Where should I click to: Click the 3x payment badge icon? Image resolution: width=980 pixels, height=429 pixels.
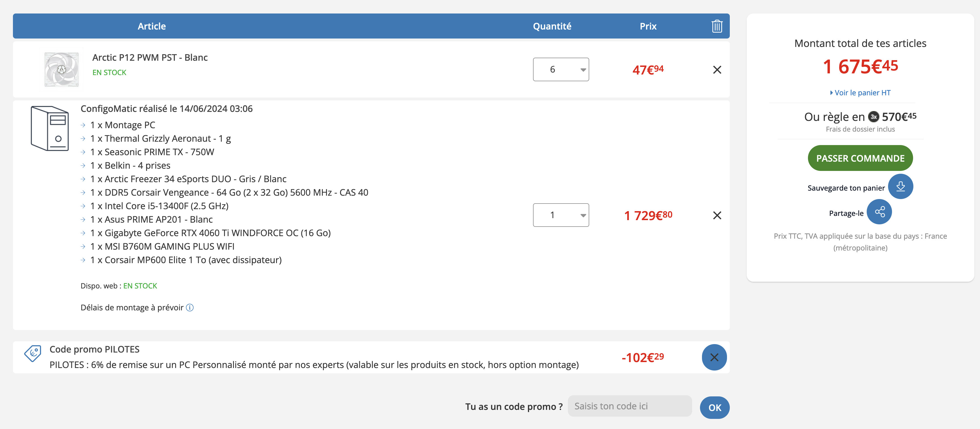(x=873, y=117)
